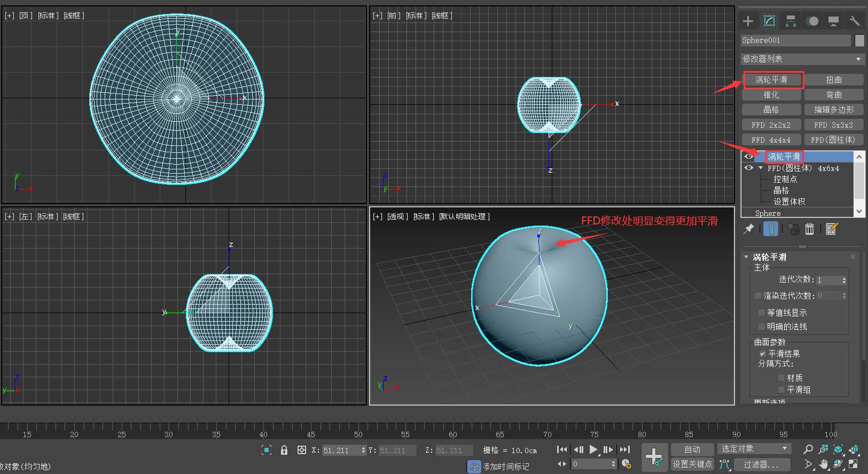Click the Isolate Selection toggle icon
Screen dimensions: 868x474
[x=267, y=450]
